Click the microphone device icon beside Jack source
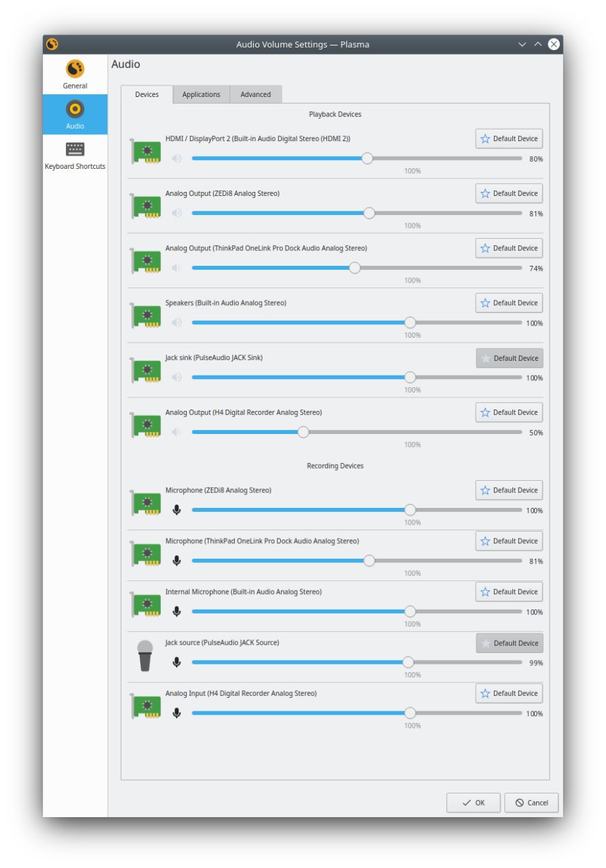This screenshot has width=606, height=868. 145,656
